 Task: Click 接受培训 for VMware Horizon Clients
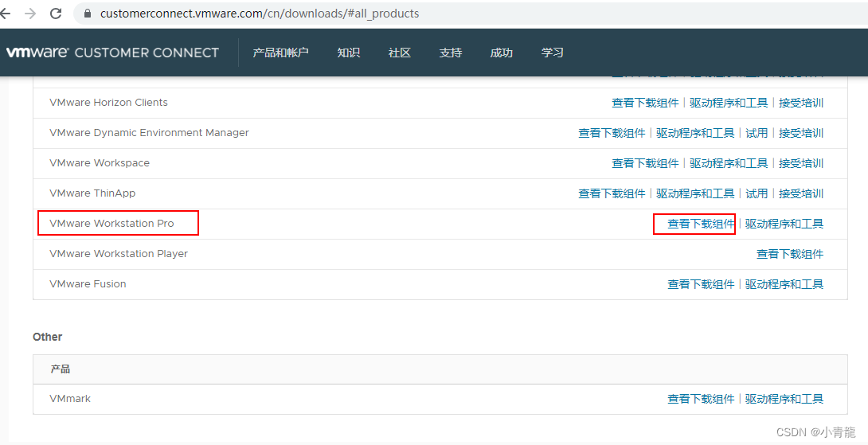[x=801, y=103]
